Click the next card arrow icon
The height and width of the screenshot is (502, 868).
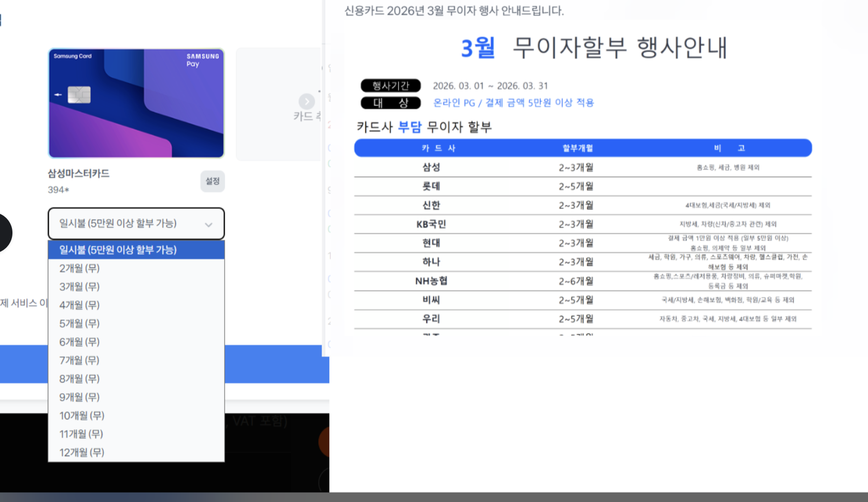click(306, 101)
